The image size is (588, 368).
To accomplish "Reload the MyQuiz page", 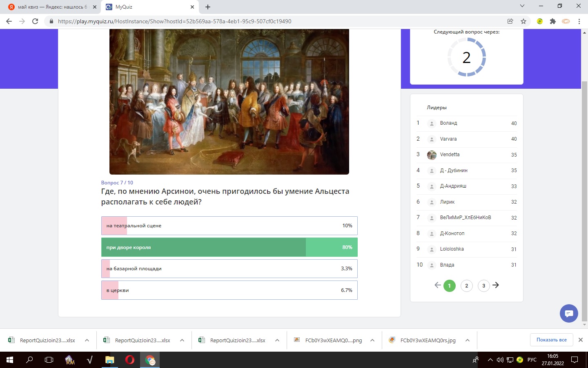I will (35, 21).
